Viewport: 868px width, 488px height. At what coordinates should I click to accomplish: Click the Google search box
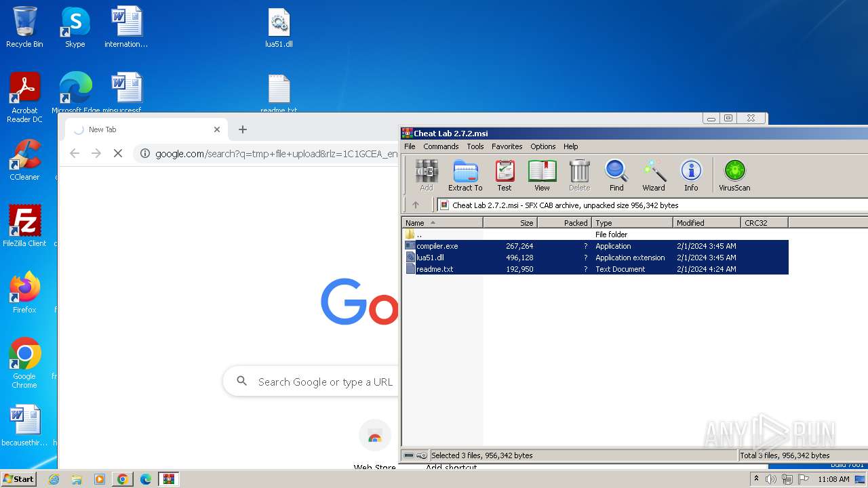(311, 382)
